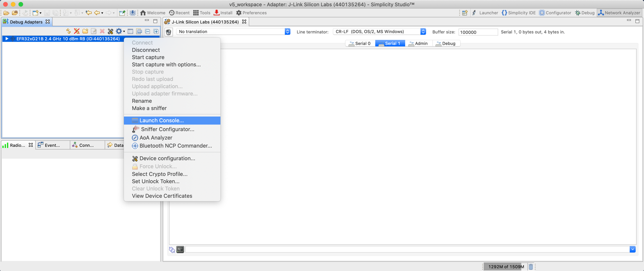644x271 pixels.
Task: Open the No translation dropdown
Action: pos(233,32)
